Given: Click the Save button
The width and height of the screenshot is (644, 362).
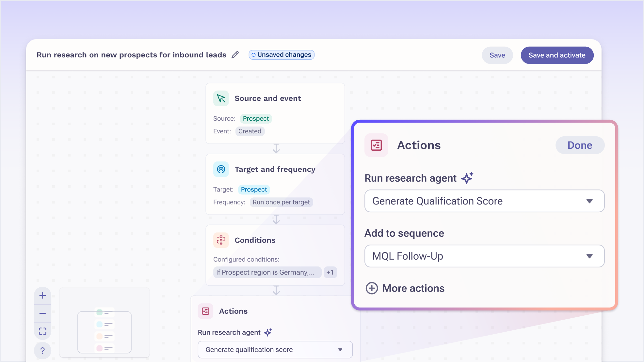Looking at the screenshot, I should (x=497, y=55).
